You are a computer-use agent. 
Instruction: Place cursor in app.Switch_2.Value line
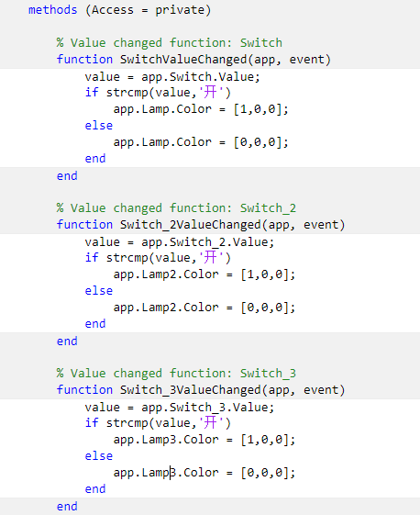pos(179,242)
